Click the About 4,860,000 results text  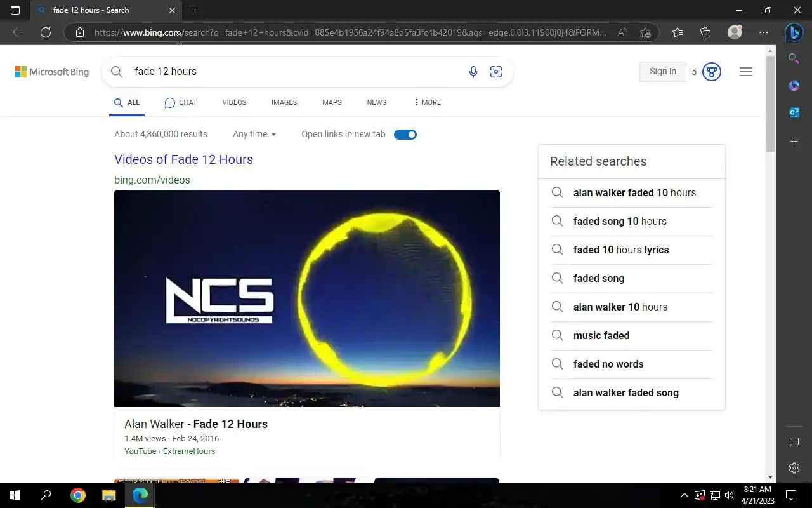click(x=160, y=135)
